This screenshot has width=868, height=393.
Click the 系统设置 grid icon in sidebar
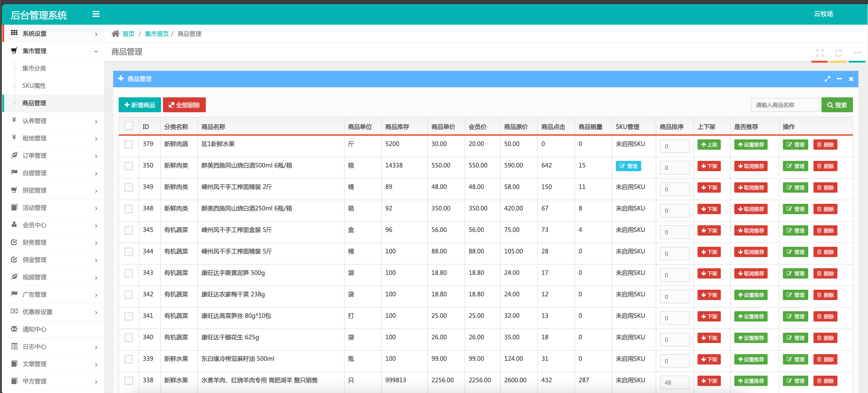(14, 33)
